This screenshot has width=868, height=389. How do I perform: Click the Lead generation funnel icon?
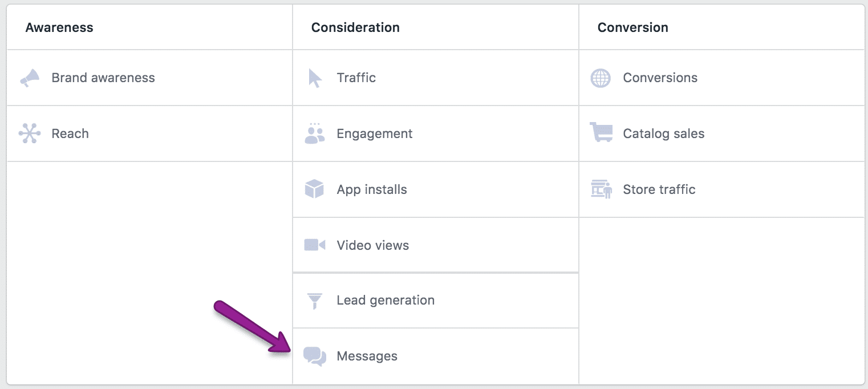(x=314, y=301)
